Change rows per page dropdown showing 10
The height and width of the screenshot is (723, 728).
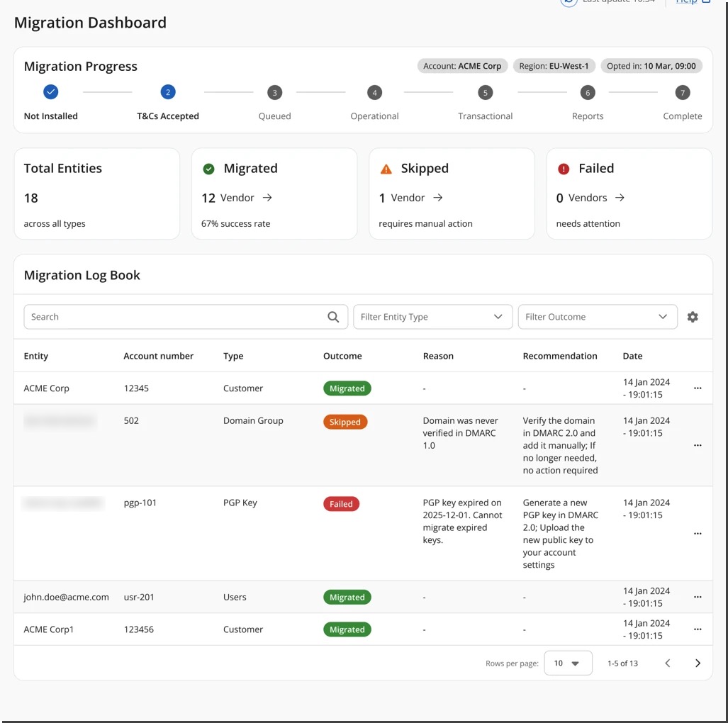tap(568, 663)
